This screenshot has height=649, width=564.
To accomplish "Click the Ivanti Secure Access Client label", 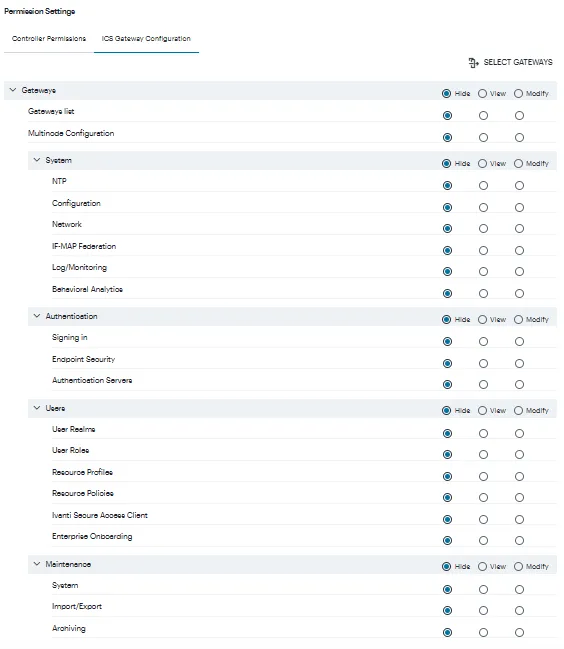I will (x=100, y=515).
